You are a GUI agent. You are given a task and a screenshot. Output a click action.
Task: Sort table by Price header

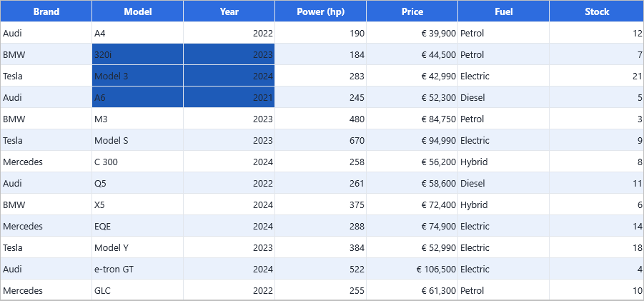coord(412,11)
